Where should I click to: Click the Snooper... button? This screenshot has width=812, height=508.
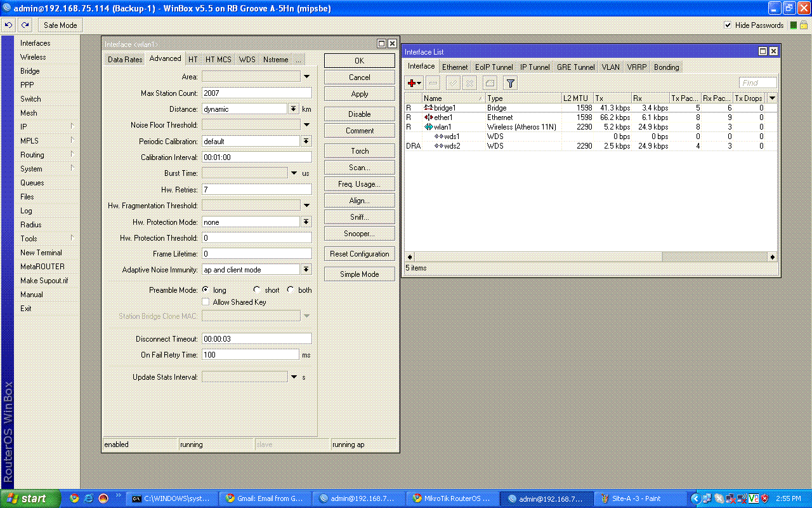coord(360,233)
